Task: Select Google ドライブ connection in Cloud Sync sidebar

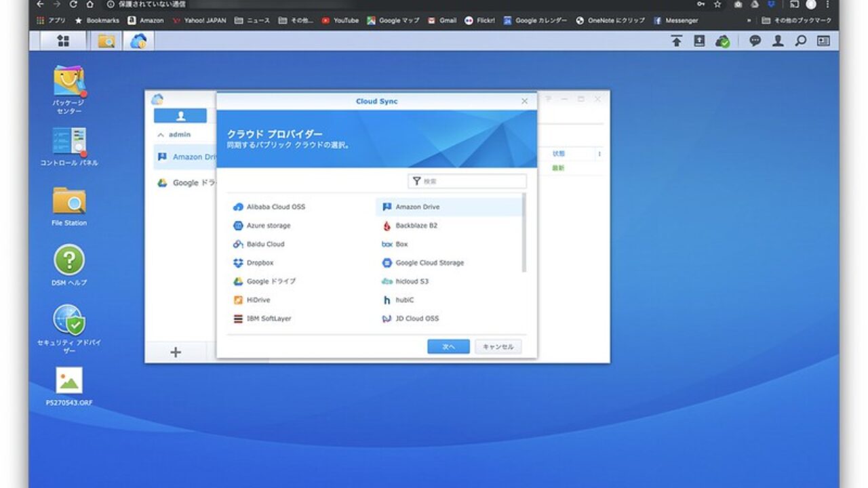Action: click(x=185, y=183)
